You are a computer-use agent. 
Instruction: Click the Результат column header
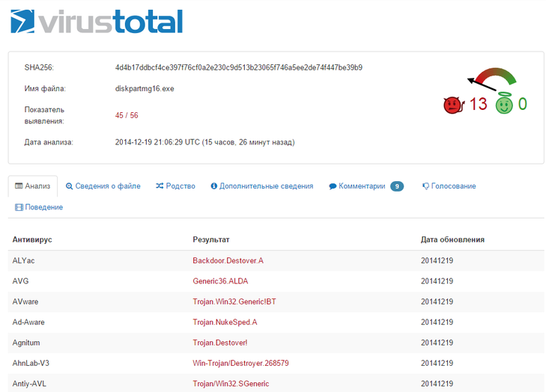pyautogui.click(x=211, y=239)
